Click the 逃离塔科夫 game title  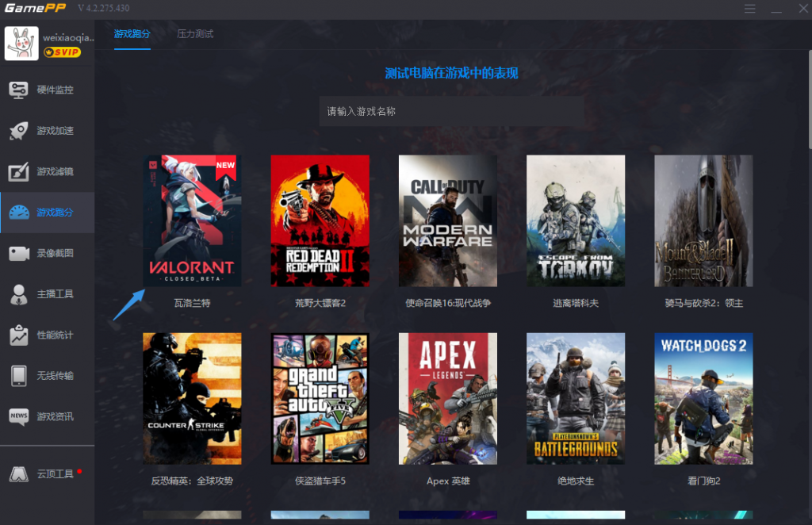pyautogui.click(x=576, y=304)
